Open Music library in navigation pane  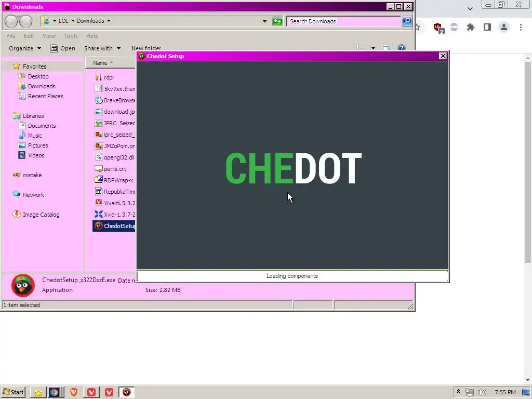click(x=30, y=136)
